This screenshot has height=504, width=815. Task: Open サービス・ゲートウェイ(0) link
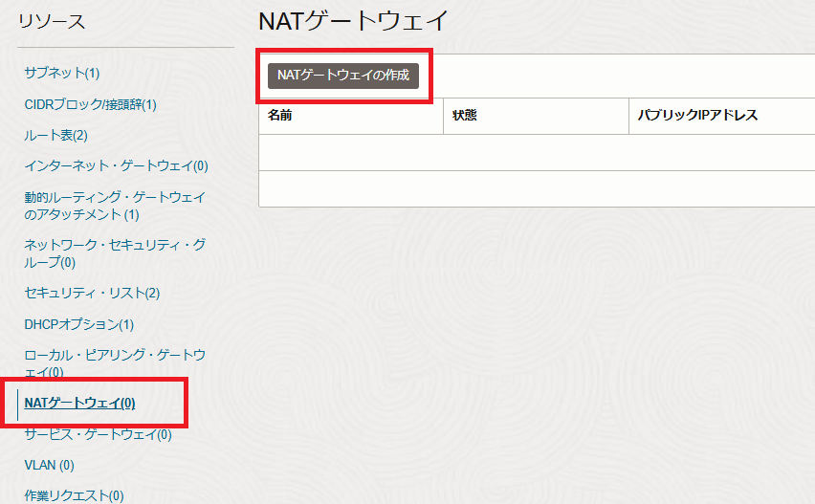pyautogui.click(x=98, y=434)
